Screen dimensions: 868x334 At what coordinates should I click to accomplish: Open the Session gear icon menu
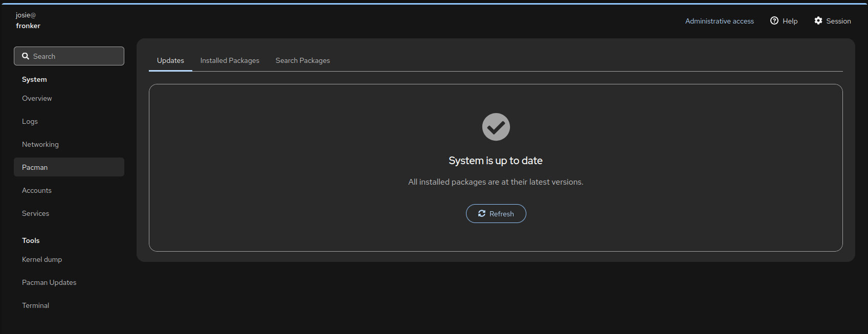[x=818, y=20]
